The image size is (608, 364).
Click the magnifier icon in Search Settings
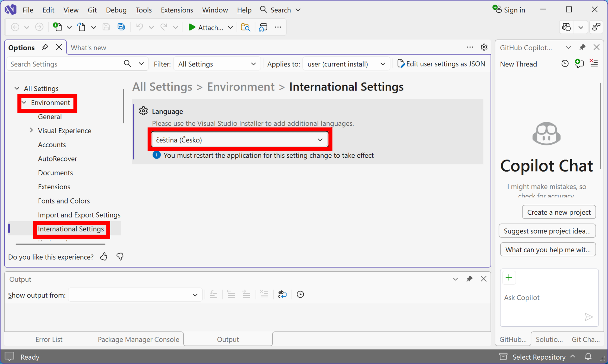tap(127, 64)
